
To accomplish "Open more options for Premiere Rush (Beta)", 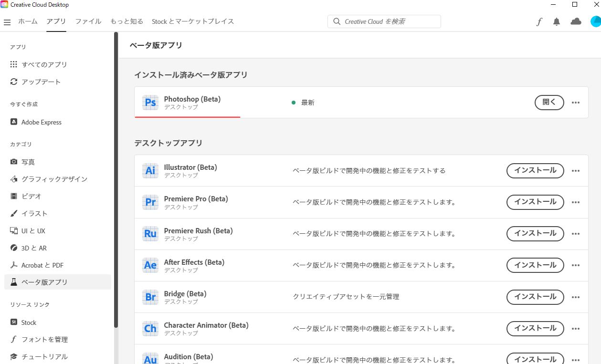I will coord(576,234).
